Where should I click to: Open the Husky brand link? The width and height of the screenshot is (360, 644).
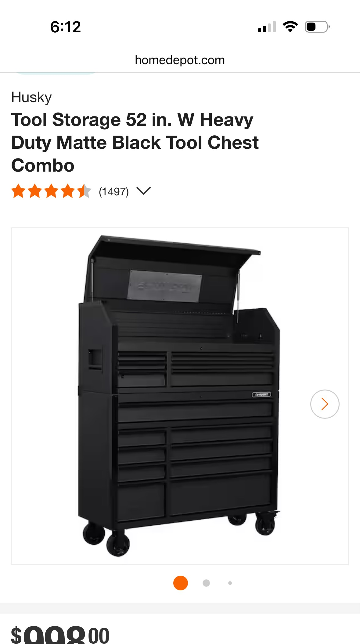(x=31, y=98)
